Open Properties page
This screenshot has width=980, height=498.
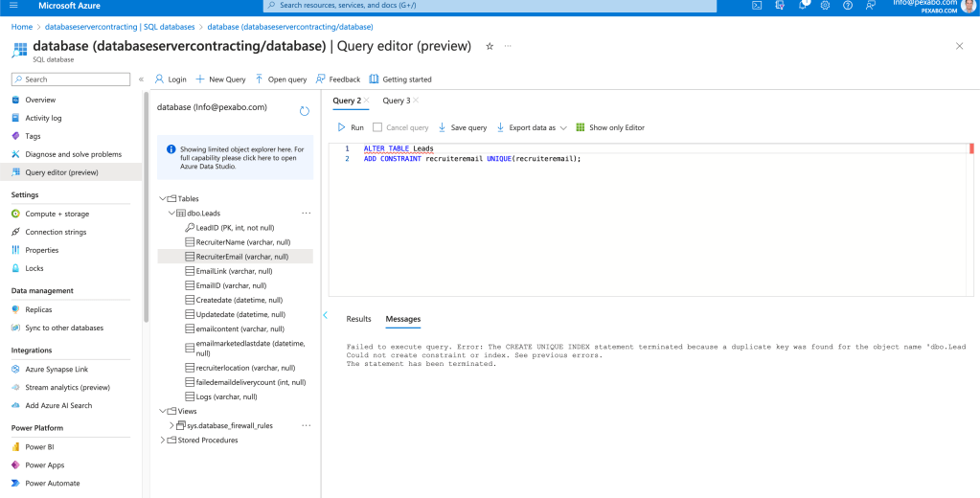click(x=42, y=250)
